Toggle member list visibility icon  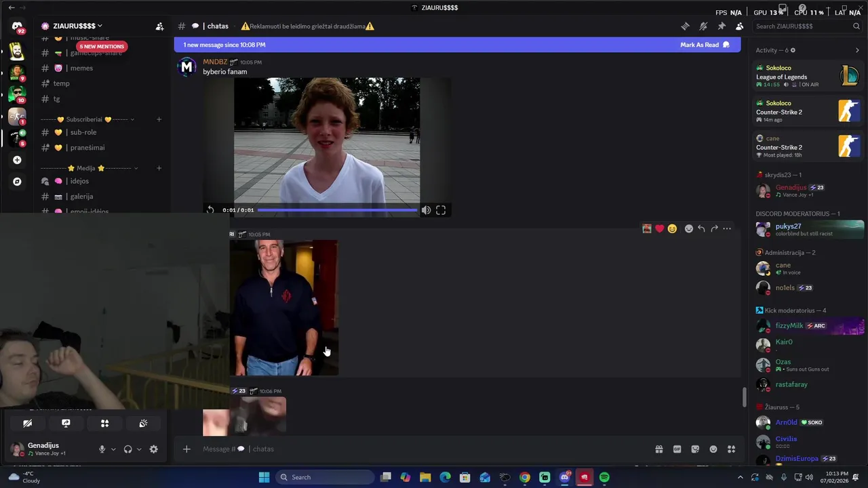pyautogui.click(x=740, y=26)
